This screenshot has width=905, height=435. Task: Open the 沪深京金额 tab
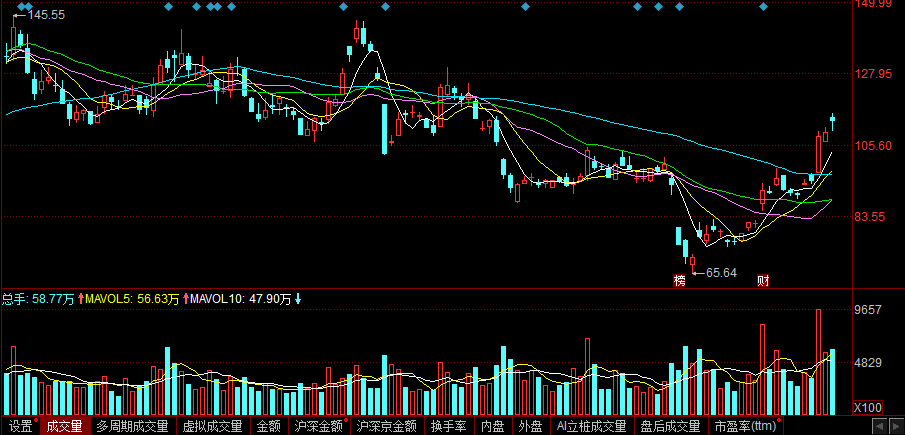(x=386, y=426)
